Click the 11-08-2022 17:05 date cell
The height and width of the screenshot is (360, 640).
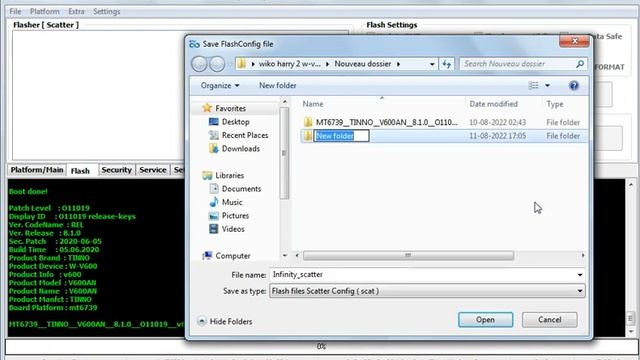(x=497, y=136)
